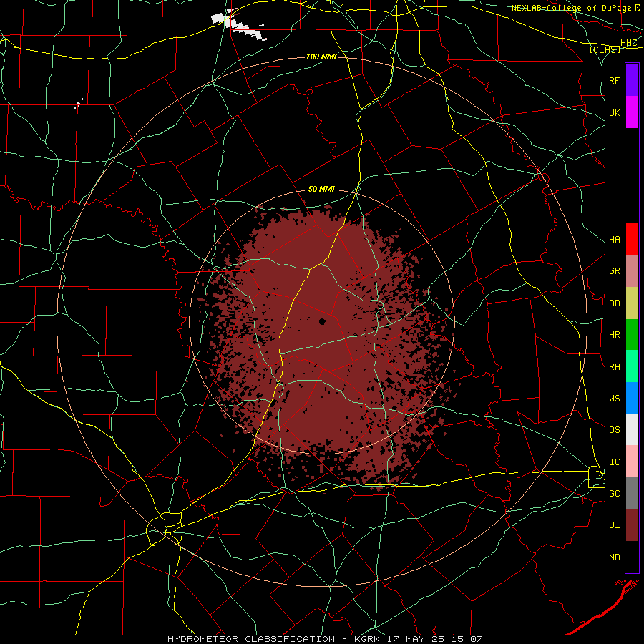Click the red barrier island coastline shape
644x644 pixels.
tap(602, 607)
